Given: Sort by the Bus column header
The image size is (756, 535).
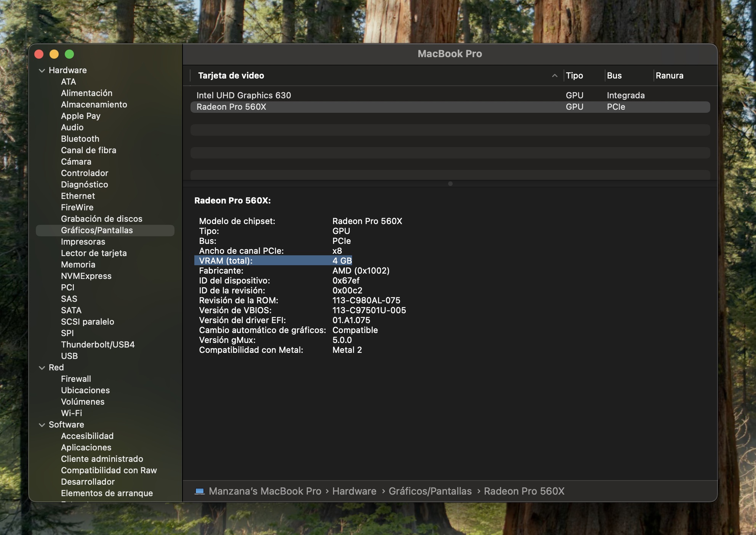Looking at the screenshot, I should (614, 76).
